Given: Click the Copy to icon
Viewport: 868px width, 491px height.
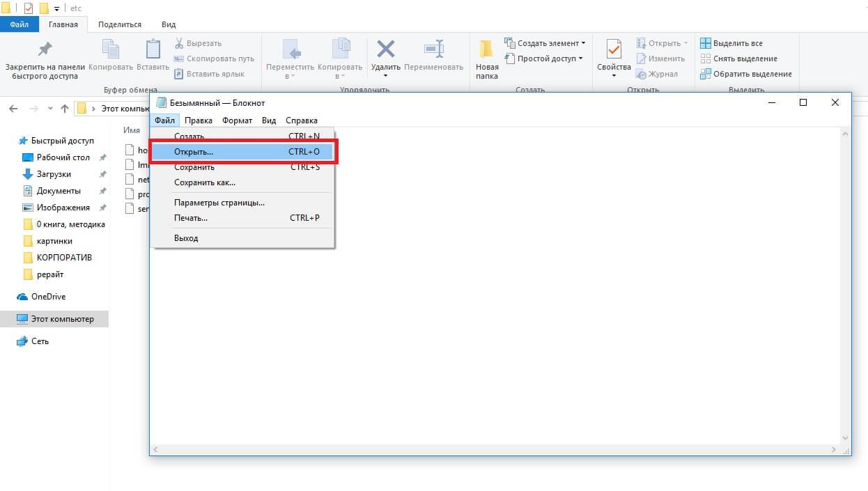Looking at the screenshot, I should click(340, 50).
